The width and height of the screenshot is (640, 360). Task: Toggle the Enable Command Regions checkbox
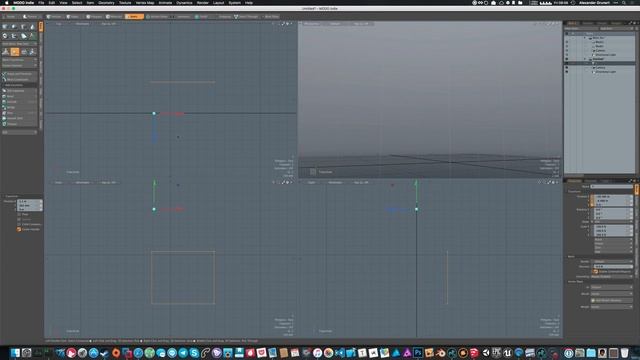click(x=595, y=271)
